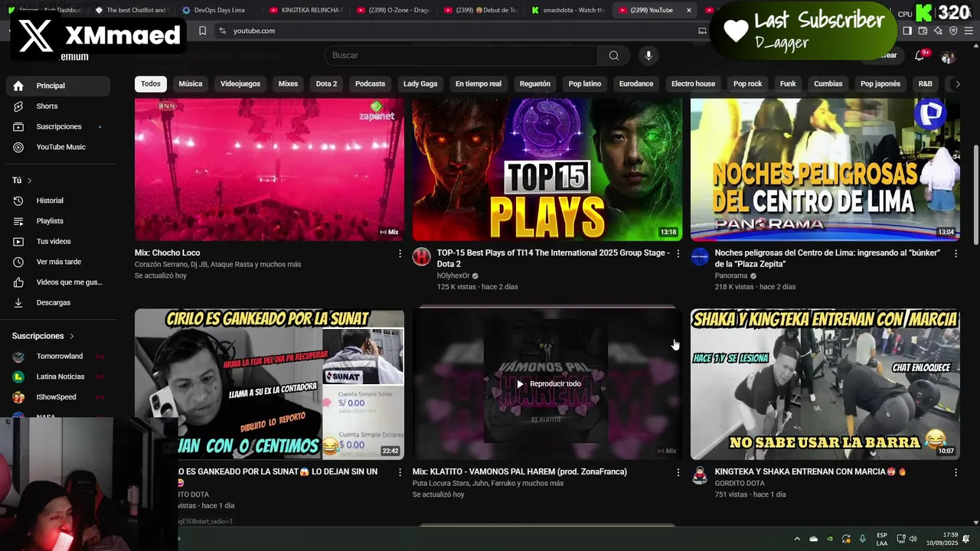Open options menu for Cirilo SUNAT video
Screen dimensions: 980x551
pos(400,473)
